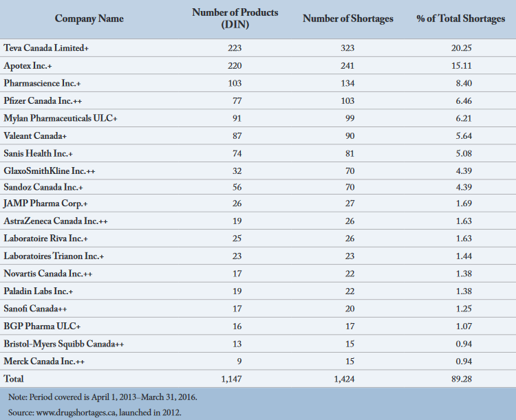Click the Company Name column header
Viewport: 516px width, 420px height.
point(89,19)
